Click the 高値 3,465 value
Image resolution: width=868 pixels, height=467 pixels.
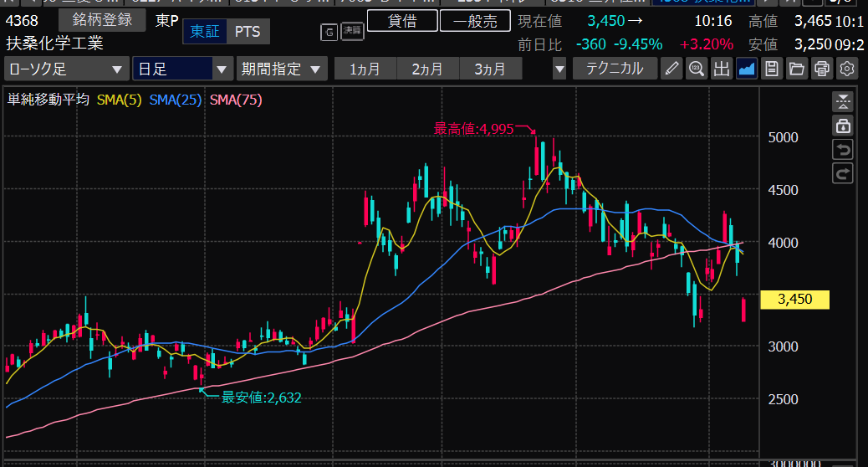click(x=813, y=21)
